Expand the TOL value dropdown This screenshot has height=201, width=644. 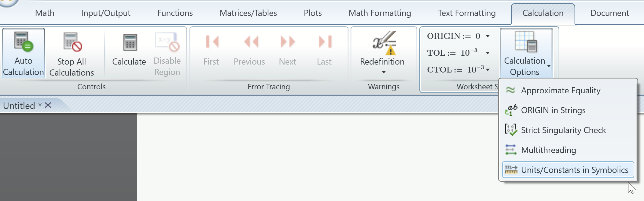point(488,53)
